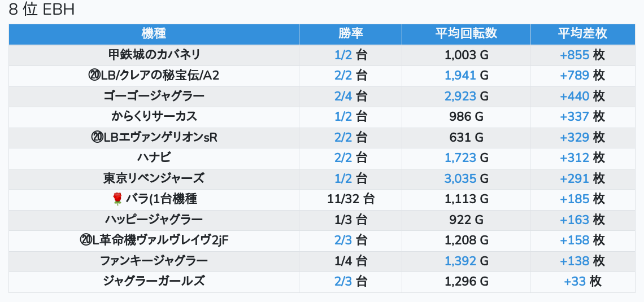Click the 平均回転数 column header
Viewport: 644px width, 302px height.
465,33
